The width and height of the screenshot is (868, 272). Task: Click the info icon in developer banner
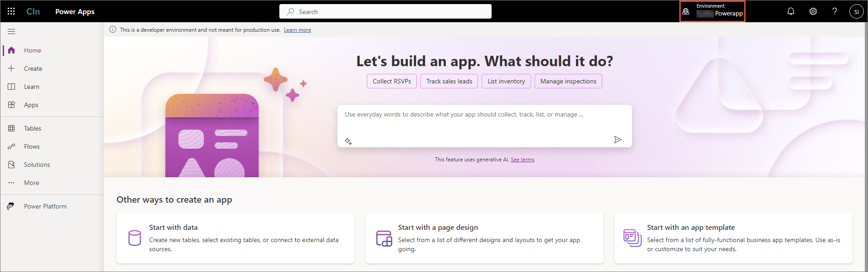click(112, 29)
